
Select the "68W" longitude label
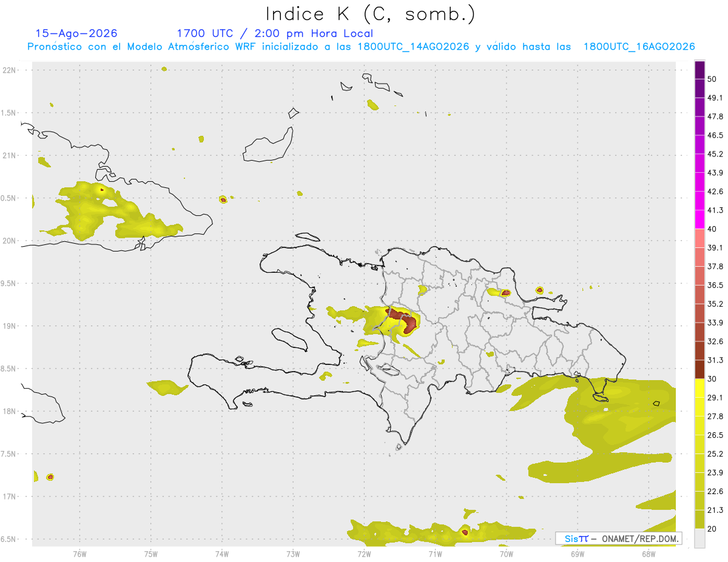[649, 554]
